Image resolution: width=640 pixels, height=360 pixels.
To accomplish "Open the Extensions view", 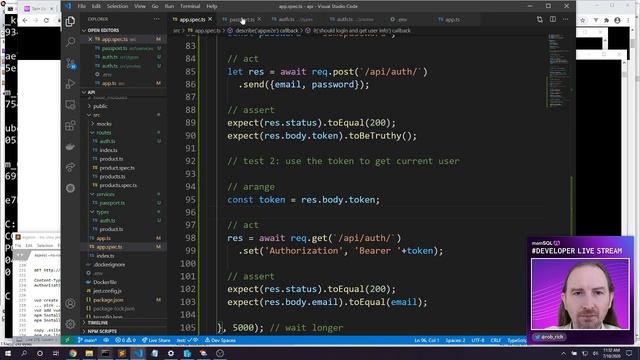I will pos(70,126).
